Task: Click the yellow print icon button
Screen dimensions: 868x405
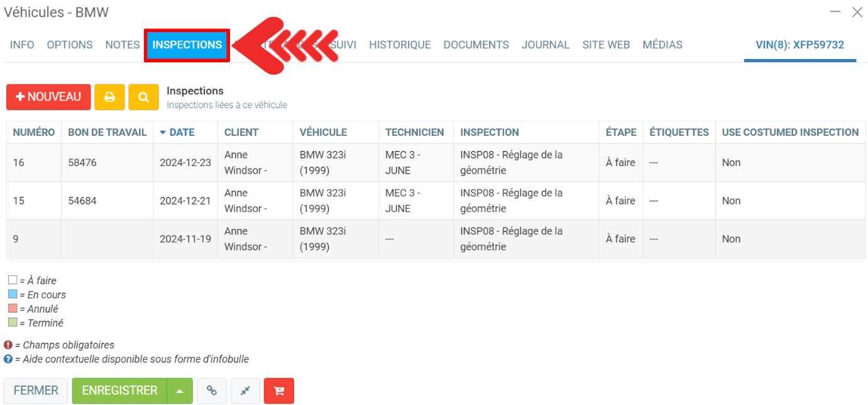Action: pyautogui.click(x=109, y=97)
